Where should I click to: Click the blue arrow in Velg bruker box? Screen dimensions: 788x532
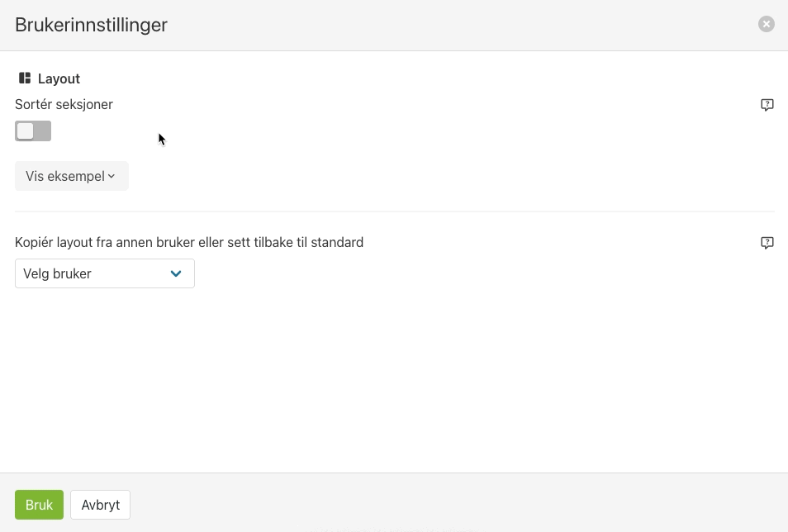pos(176,273)
